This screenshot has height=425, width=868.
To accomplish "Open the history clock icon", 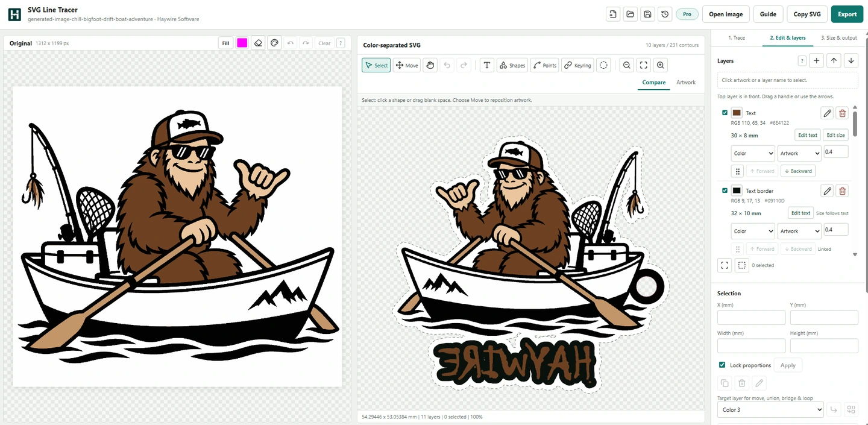I will click(664, 14).
